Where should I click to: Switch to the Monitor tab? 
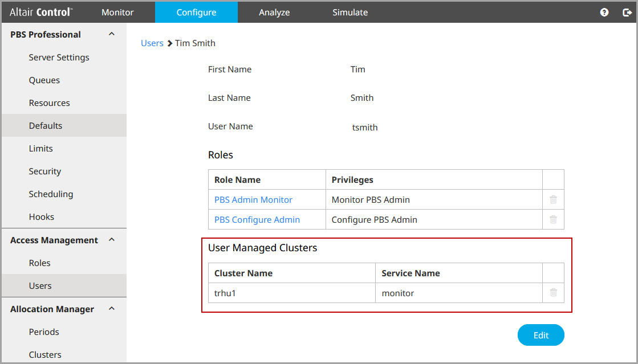117,12
